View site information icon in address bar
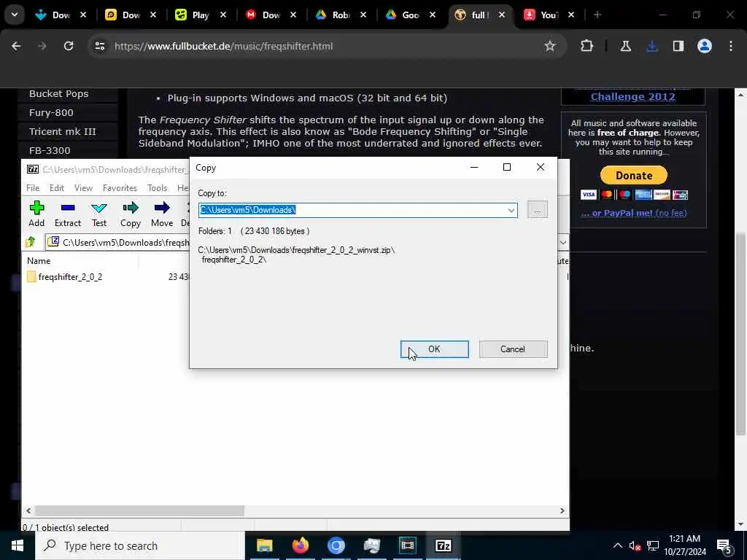The width and height of the screenshot is (747, 560). coord(99,46)
